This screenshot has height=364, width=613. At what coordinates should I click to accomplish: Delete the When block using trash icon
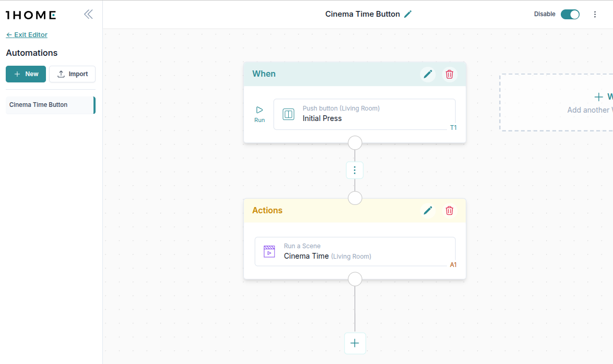coord(449,74)
